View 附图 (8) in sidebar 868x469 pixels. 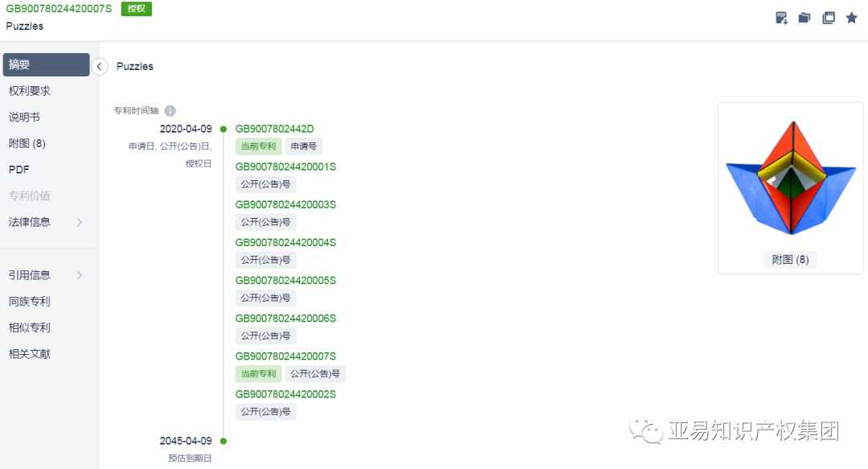click(27, 143)
